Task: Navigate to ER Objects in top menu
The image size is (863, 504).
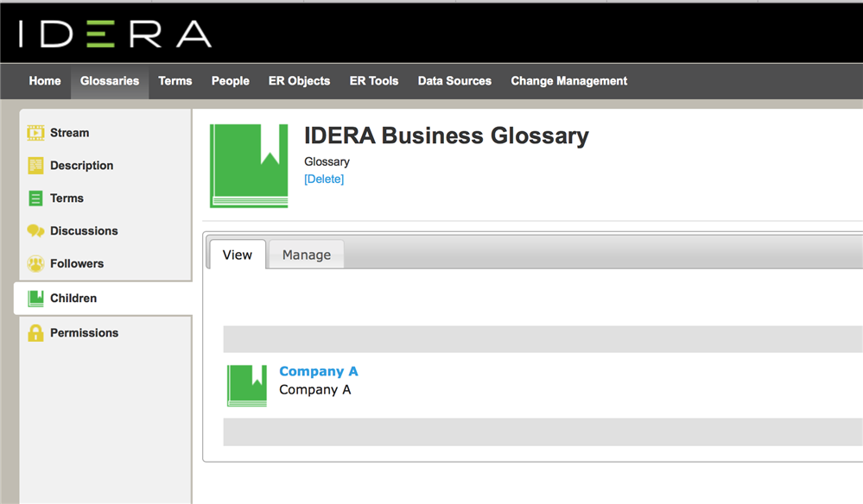Action: (x=300, y=81)
